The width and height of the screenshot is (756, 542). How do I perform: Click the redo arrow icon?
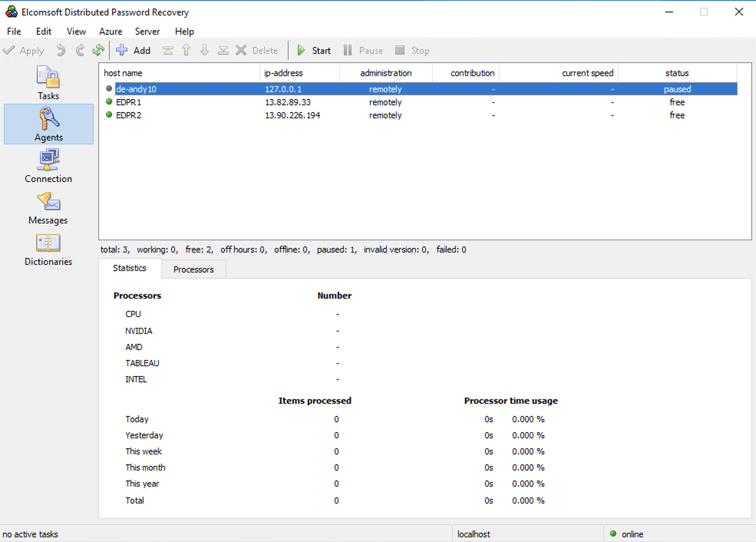click(80, 50)
